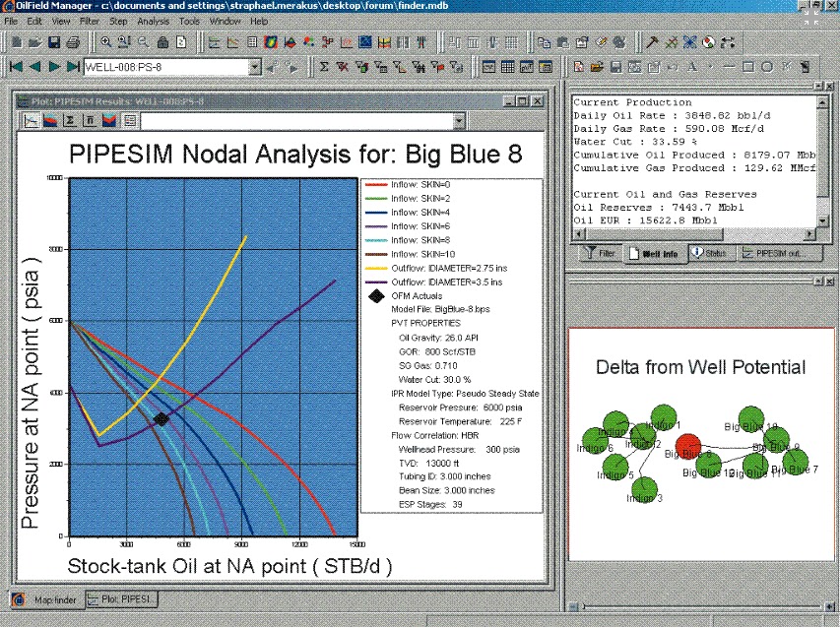This screenshot has width=840, height=628.
Task: Click the Save icon on the toolbar
Action: pyautogui.click(x=52, y=42)
